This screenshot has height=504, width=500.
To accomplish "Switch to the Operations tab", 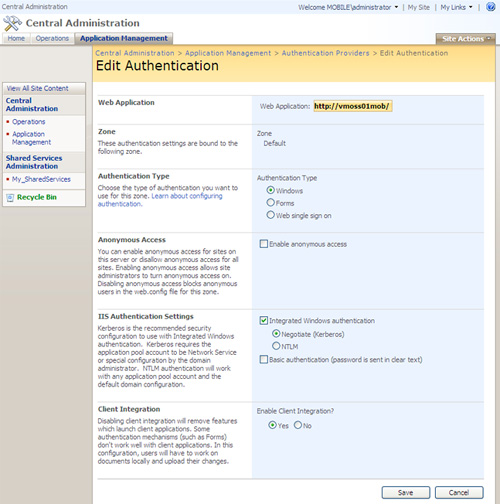I will 52,38.
